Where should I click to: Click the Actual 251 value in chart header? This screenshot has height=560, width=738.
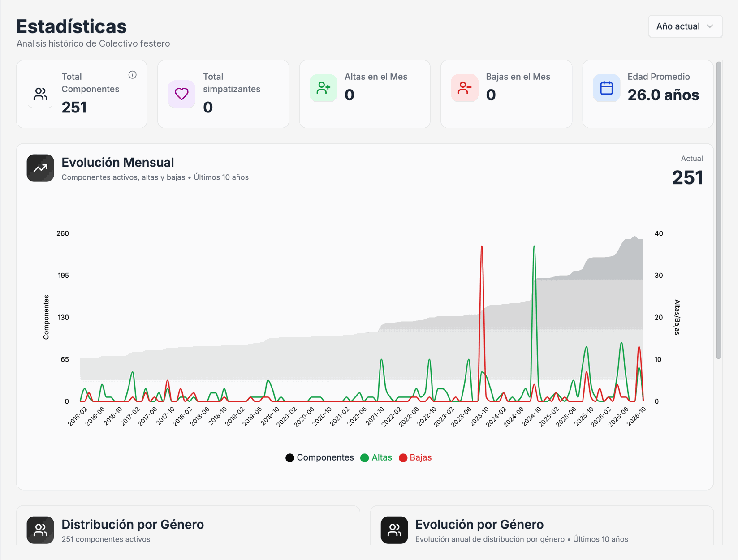tap(687, 178)
